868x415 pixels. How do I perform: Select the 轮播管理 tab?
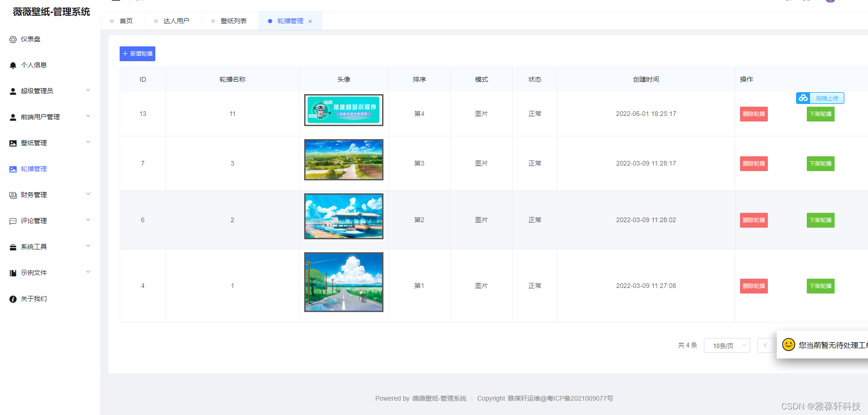[290, 21]
